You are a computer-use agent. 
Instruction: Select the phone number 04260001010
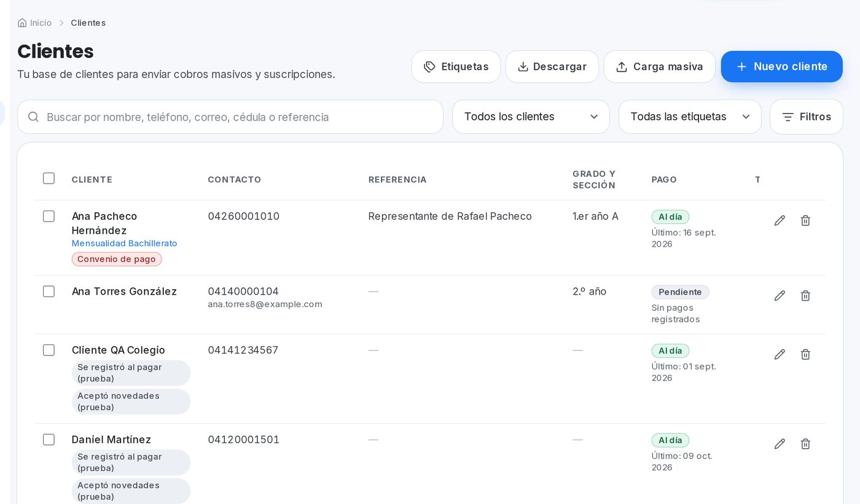(x=243, y=216)
